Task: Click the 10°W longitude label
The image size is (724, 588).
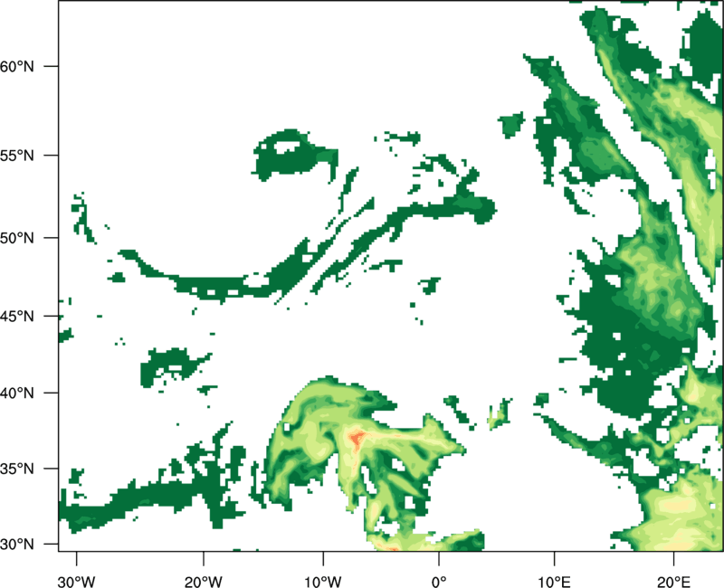Action: [323, 582]
